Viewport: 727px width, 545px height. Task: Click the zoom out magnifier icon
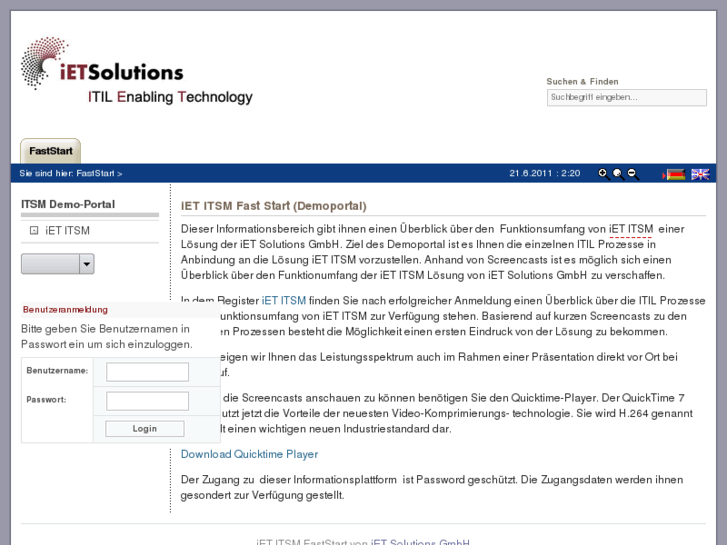click(633, 174)
